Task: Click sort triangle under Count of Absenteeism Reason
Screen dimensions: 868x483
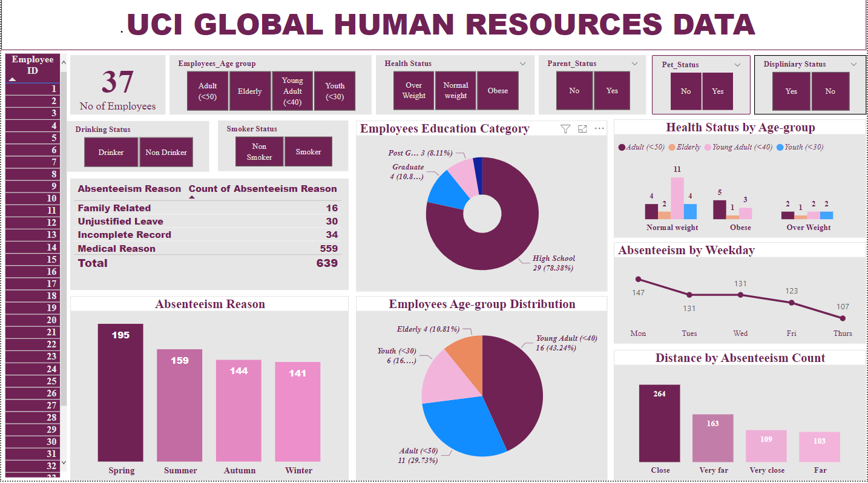Action: click(x=192, y=197)
